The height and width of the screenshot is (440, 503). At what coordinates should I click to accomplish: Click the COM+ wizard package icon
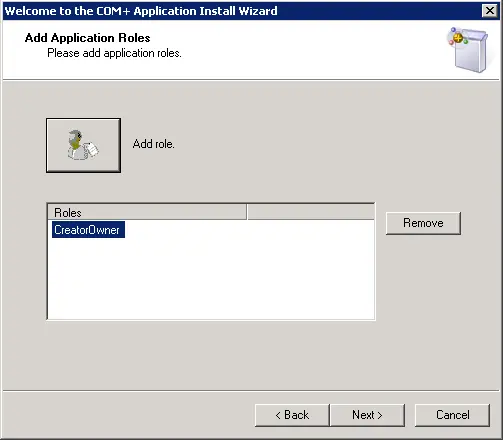[468, 50]
